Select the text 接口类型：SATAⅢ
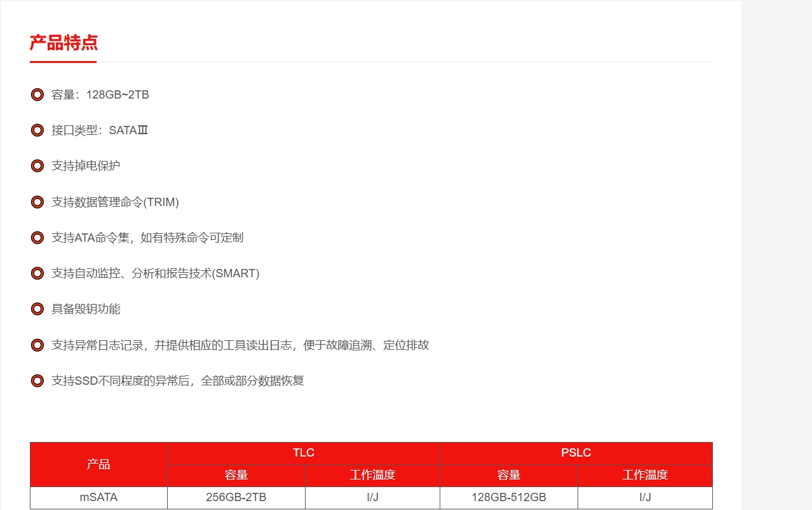Screen dimensions: 812x510 [100, 130]
